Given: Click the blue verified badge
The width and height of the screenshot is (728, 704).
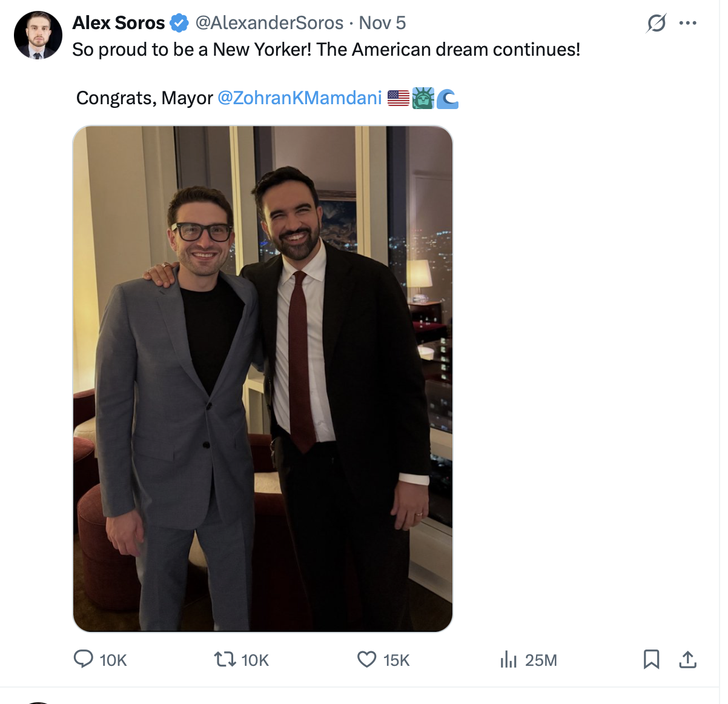Looking at the screenshot, I should pyautogui.click(x=179, y=23).
